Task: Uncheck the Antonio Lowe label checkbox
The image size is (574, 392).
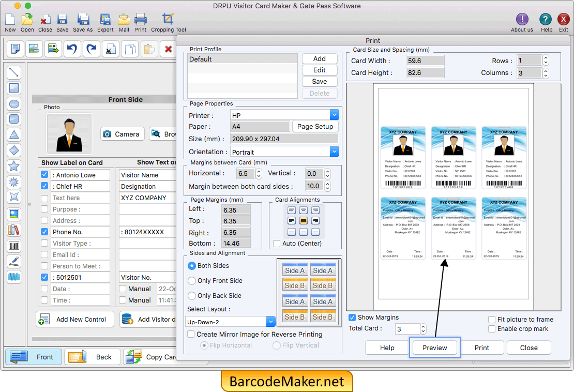Action: click(x=44, y=175)
